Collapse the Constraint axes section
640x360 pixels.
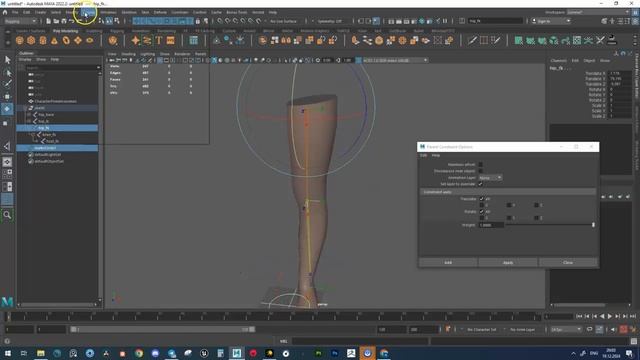point(508,192)
